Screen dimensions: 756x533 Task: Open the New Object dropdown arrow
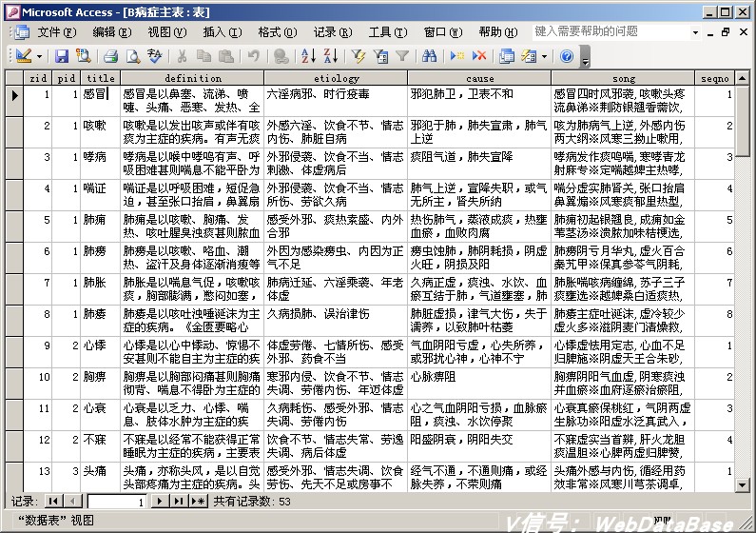point(544,56)
